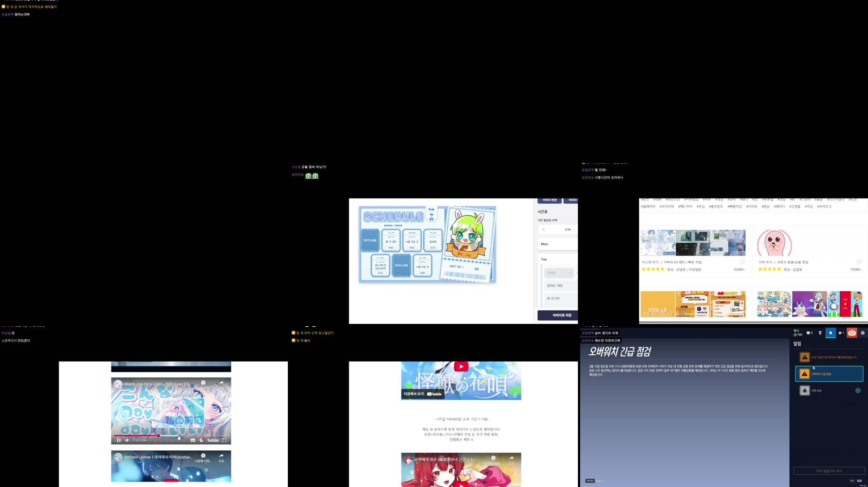This screenshot has width=868, height=487.
Task: Click the video progress bar at the red marker
Action: (159, 436)
